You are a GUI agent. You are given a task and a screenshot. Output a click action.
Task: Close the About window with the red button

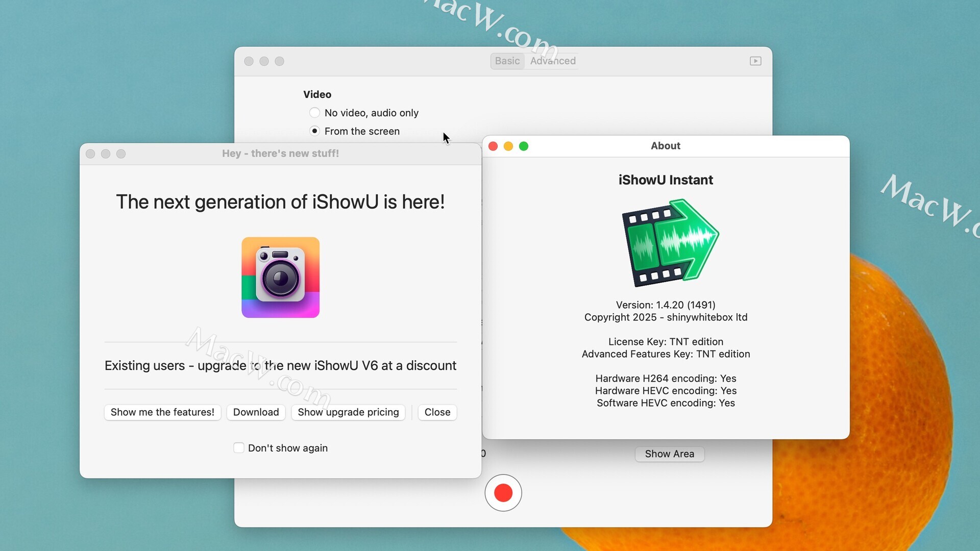(493, 146)
